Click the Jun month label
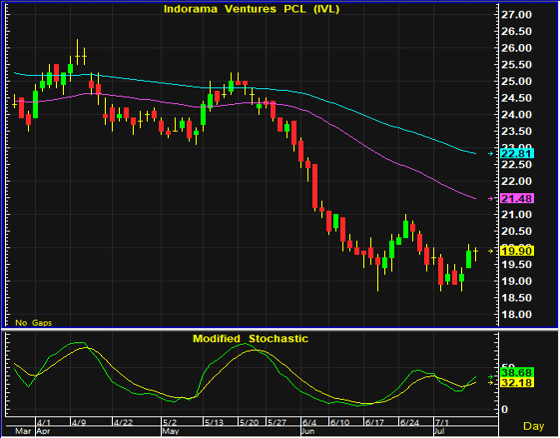The height and width of the screenshot is (438, 560). [x=308, y=431]
